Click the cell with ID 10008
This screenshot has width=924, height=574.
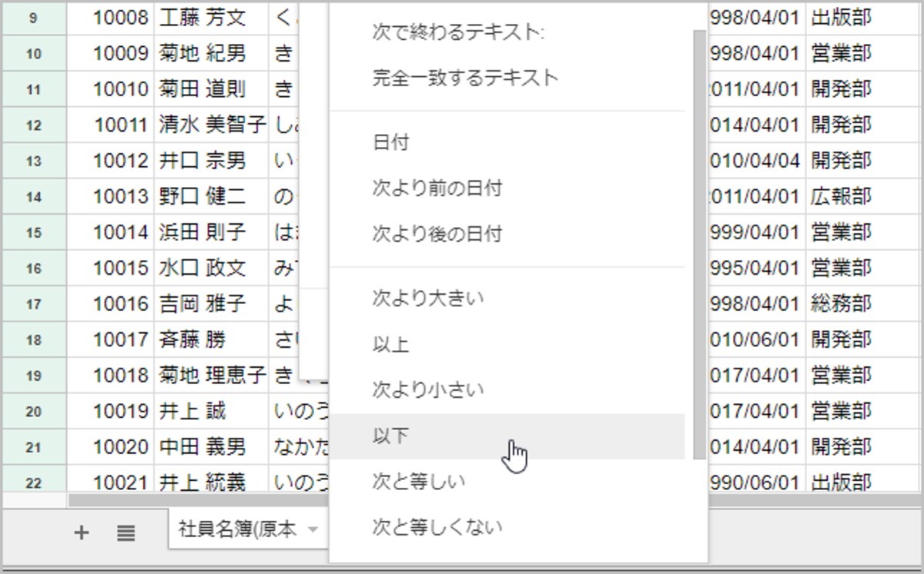[x=110, y=18]
